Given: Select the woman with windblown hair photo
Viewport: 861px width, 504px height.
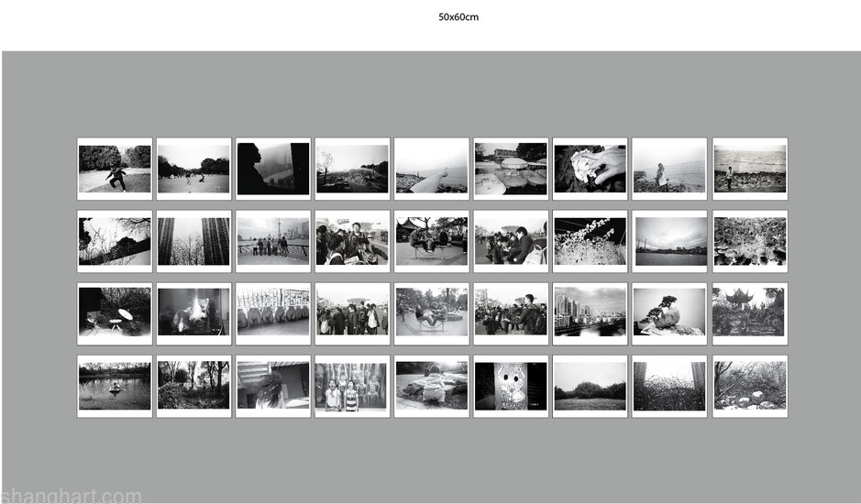Looking at the screenshot, I should point(273,386).
